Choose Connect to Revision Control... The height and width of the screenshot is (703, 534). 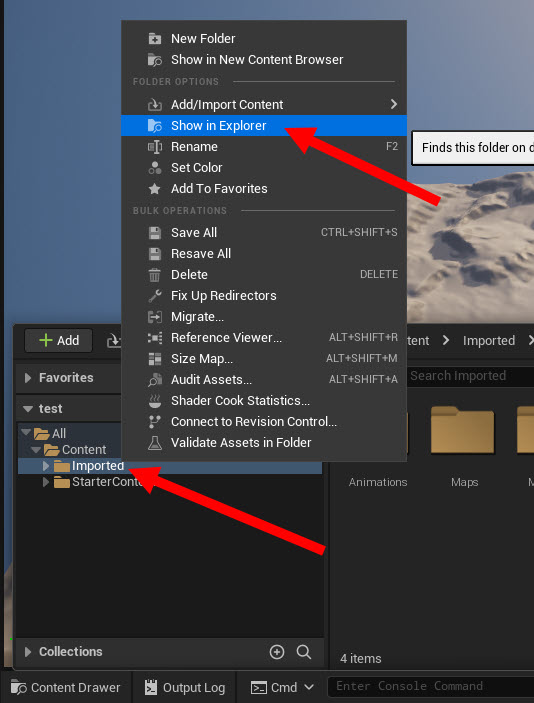tap(264, 422)
